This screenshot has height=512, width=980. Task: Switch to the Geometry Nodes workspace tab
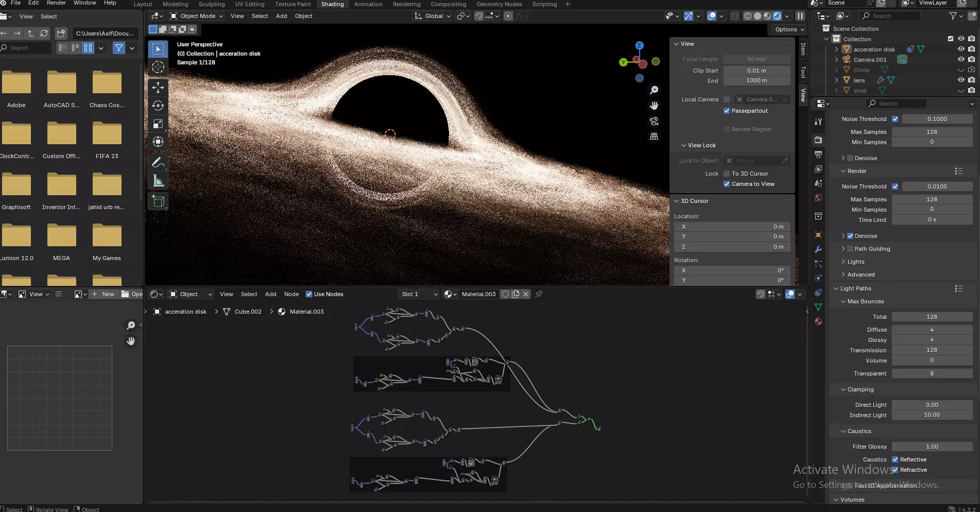499,4
